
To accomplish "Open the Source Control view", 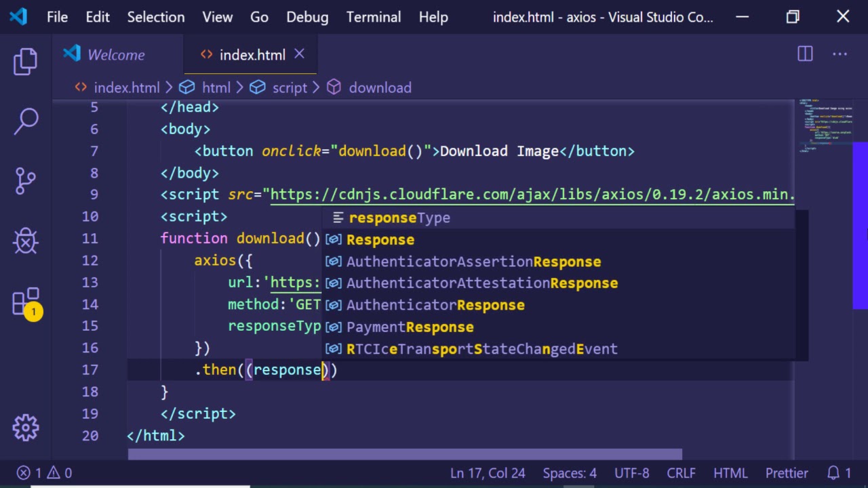I will click(x=26, y=181).
